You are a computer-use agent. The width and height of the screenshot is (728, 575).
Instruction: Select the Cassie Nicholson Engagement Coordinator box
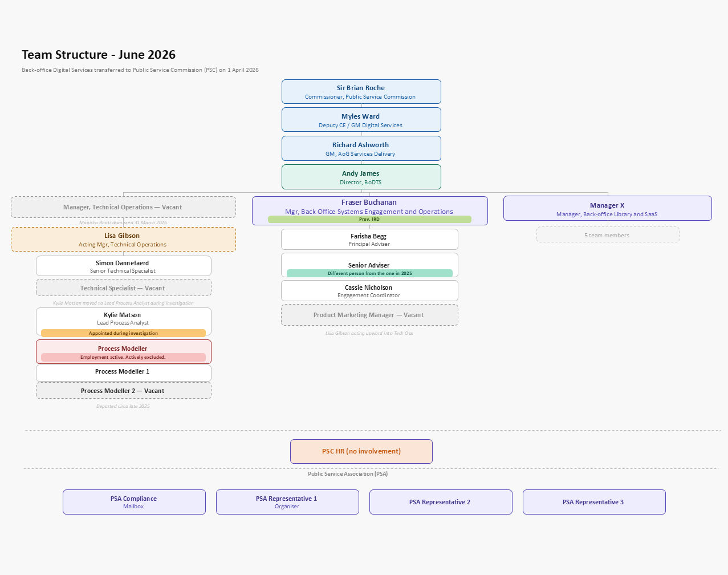(369, 291)
